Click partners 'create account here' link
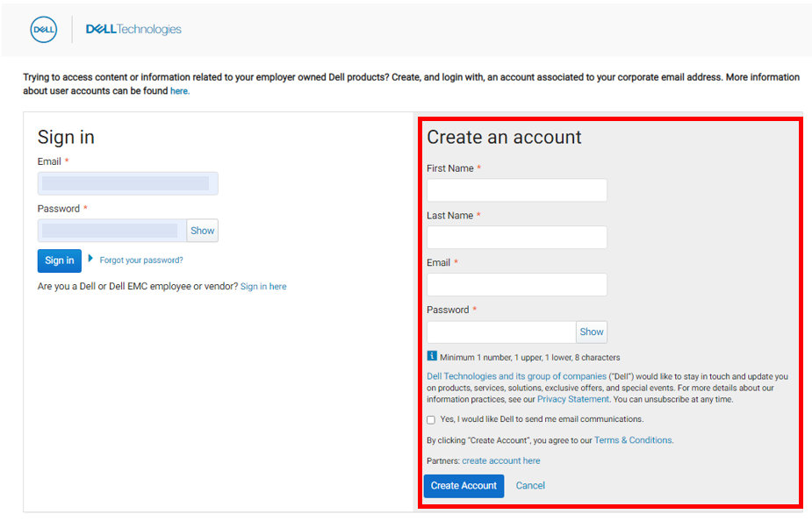The height and width of the screenshot is (521, 812). pos(501,461)
